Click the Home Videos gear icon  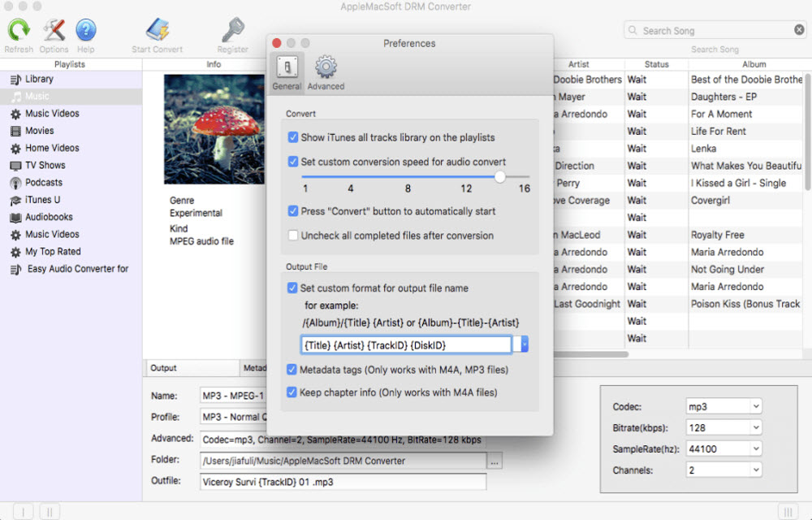[15, 149]
